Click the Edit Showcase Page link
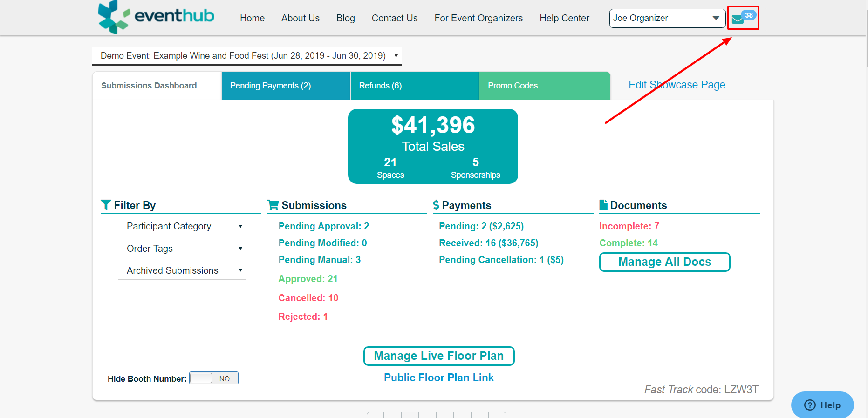 pyautogui.click(x=677, y=85)
